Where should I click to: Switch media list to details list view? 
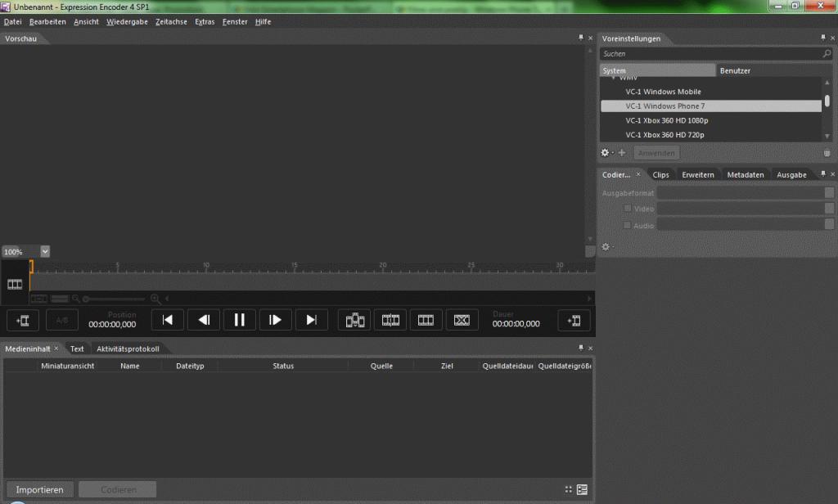[582, 489]
